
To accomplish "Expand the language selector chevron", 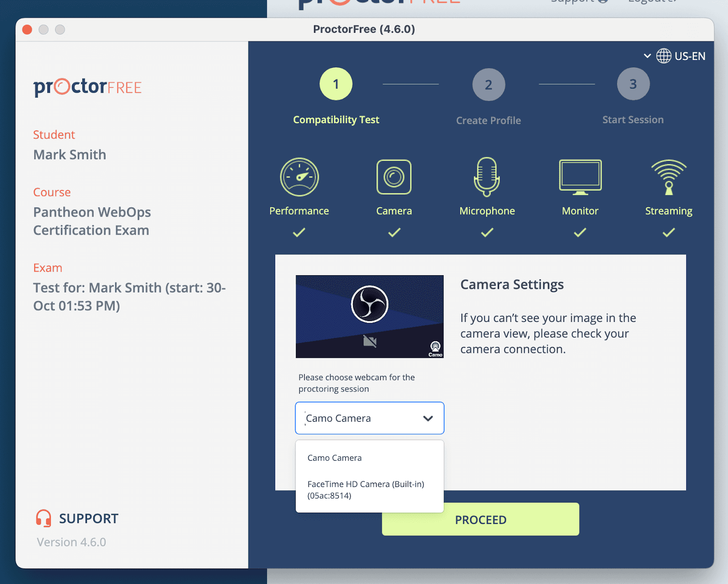I will tap(647, 55).
